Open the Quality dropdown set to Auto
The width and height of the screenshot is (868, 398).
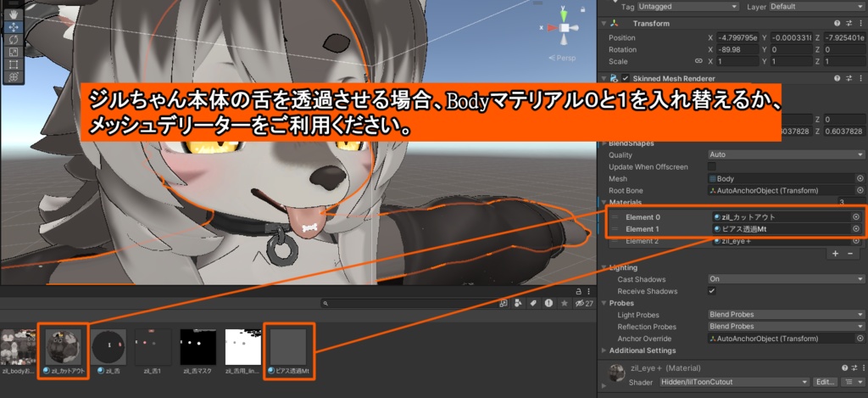[x=787, y=154]
